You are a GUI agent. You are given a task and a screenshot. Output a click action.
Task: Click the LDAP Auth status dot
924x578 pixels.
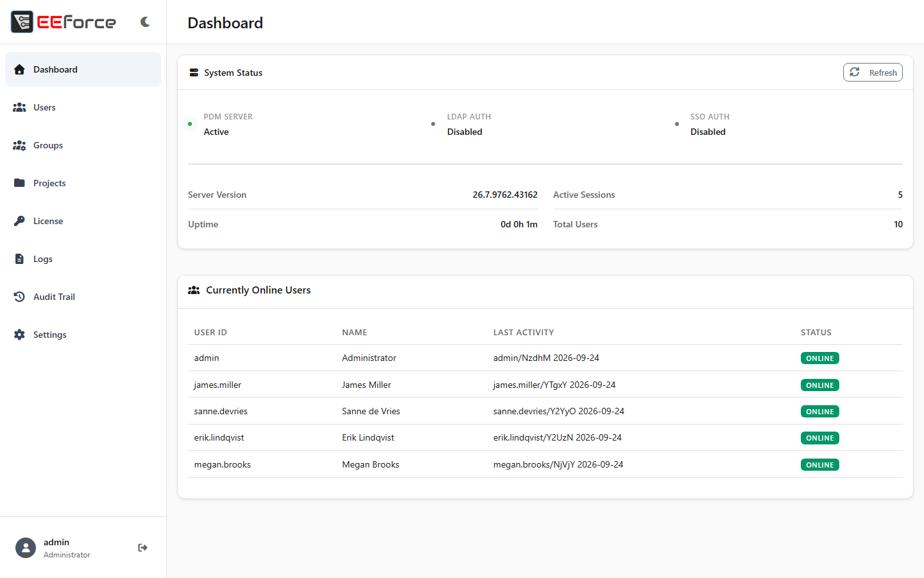(433, 124)
